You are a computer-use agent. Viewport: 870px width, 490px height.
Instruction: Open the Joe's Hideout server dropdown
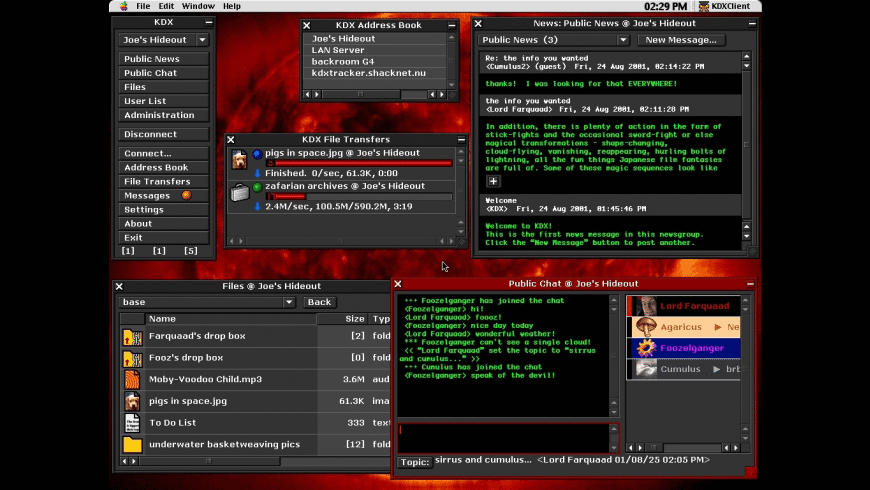(x=163, y=40)
